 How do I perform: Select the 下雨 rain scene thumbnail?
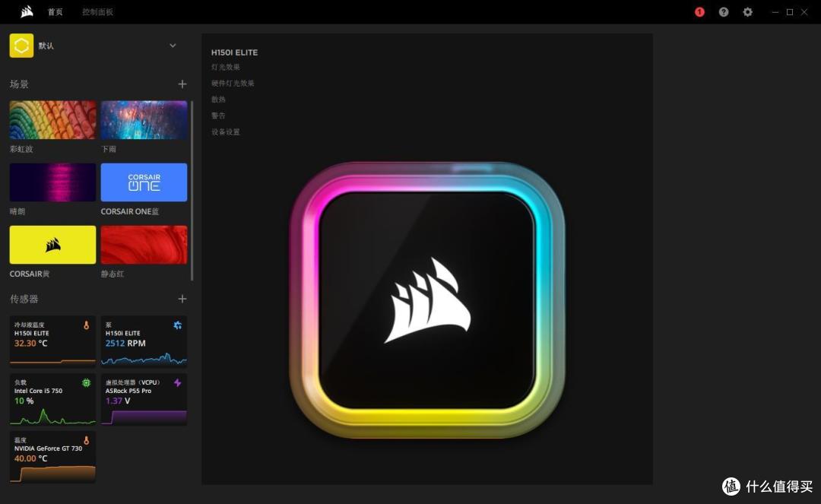pos(144,120)
